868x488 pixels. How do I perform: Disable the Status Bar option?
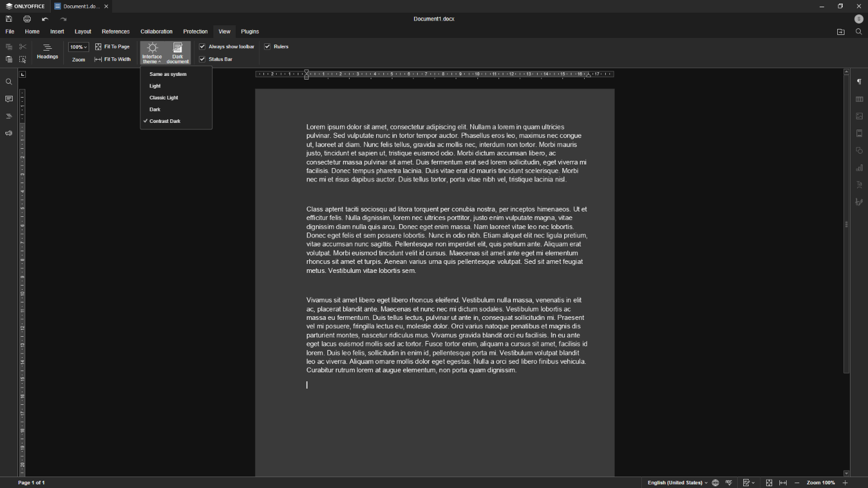pyautogui.click(x=203, y=59)
